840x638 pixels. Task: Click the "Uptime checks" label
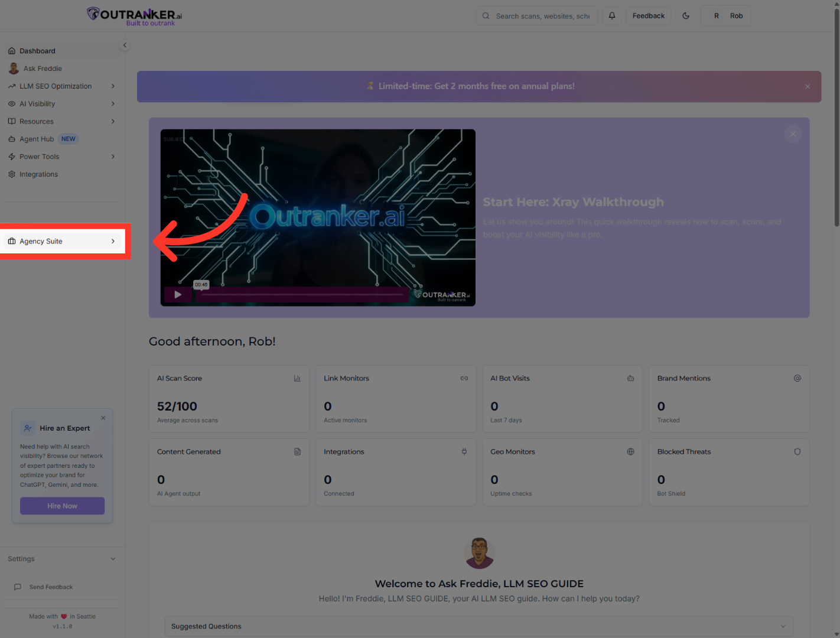click(511, 494)
